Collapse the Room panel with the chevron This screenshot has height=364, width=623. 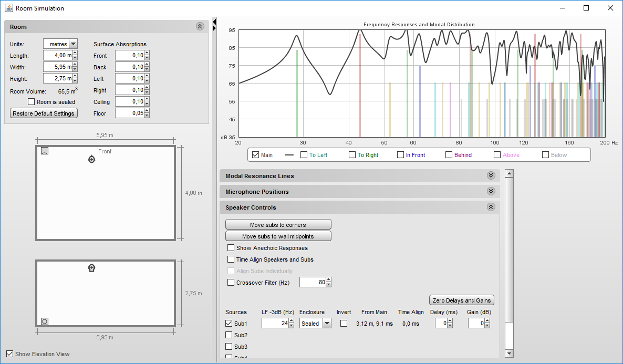point(200,26)
